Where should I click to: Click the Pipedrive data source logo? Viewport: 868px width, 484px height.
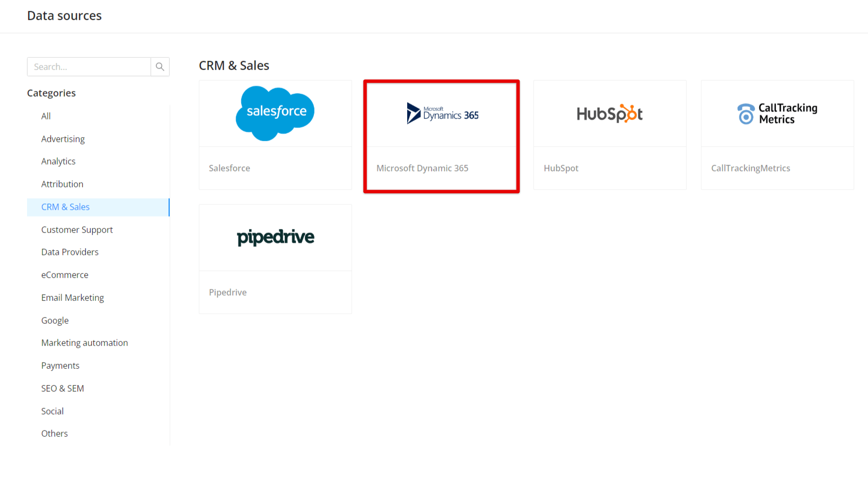coord(275,237)
